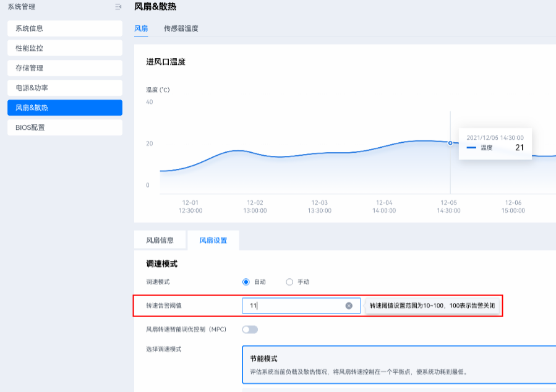556x392 pixels.
Task: Enable 风扇转速智能调优控制 (MPC) switch
Action: coord(250,330)
